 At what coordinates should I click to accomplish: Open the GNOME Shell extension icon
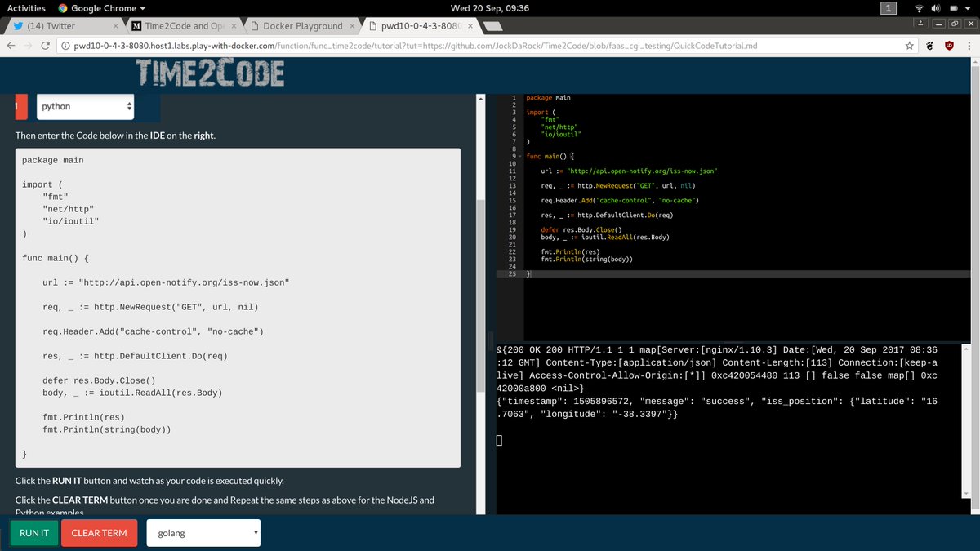(930, 46)
